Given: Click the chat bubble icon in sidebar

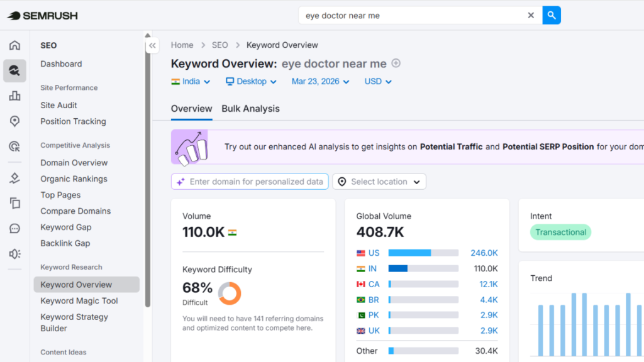Looking at the screenshot, I should pos(14,229).
